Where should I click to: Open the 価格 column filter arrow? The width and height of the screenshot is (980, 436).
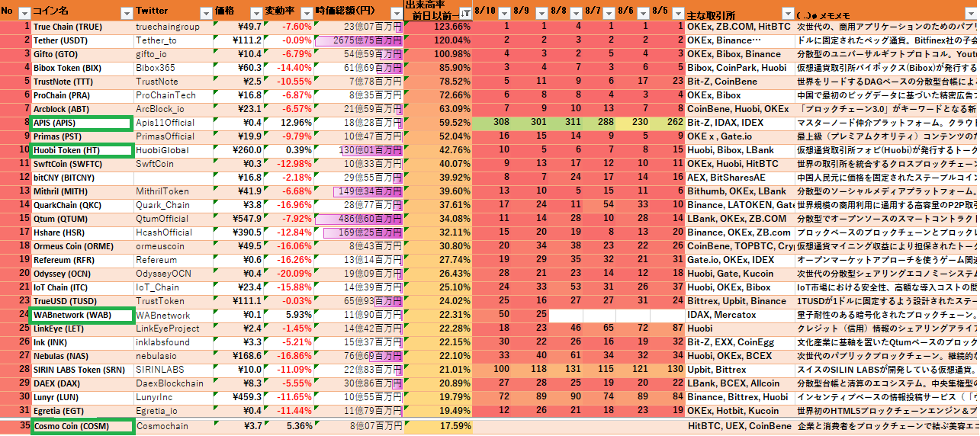[255, 13]
